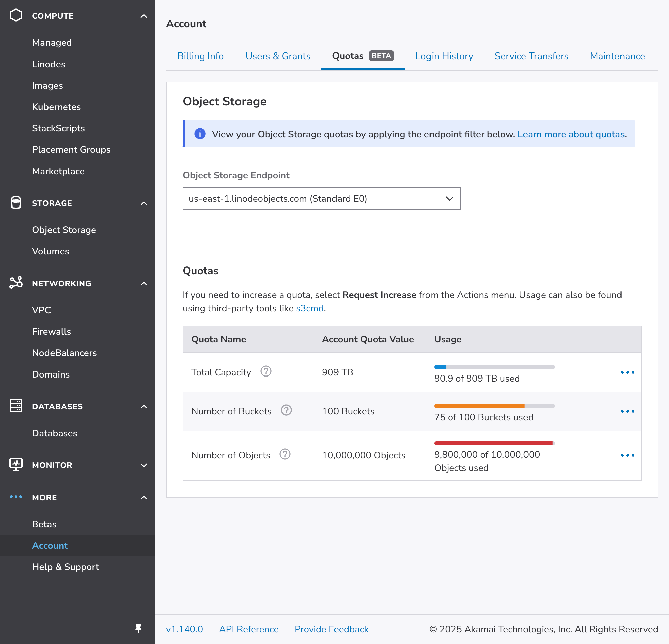Click the Compute hexagon icon
Viewport: 669px width, 644px height.
click(16, 15)
